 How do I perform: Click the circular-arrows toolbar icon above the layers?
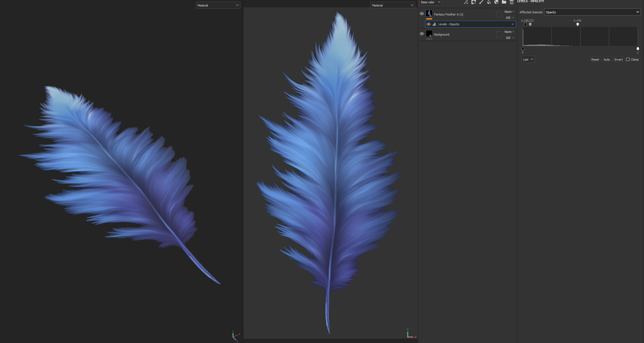click(473, 2)
